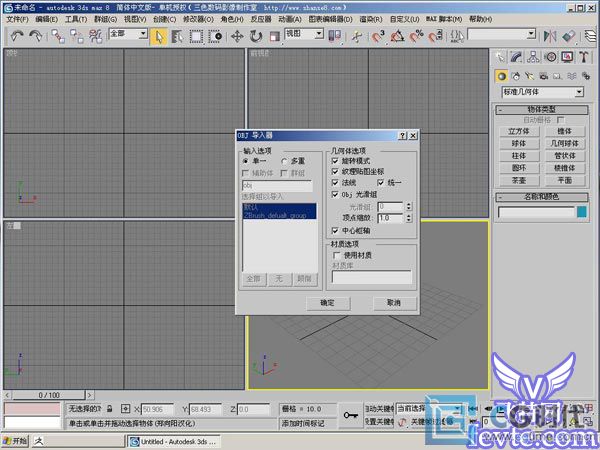Click the Set Key key icon
600x450 pixels.
click(x=351, y=415)
